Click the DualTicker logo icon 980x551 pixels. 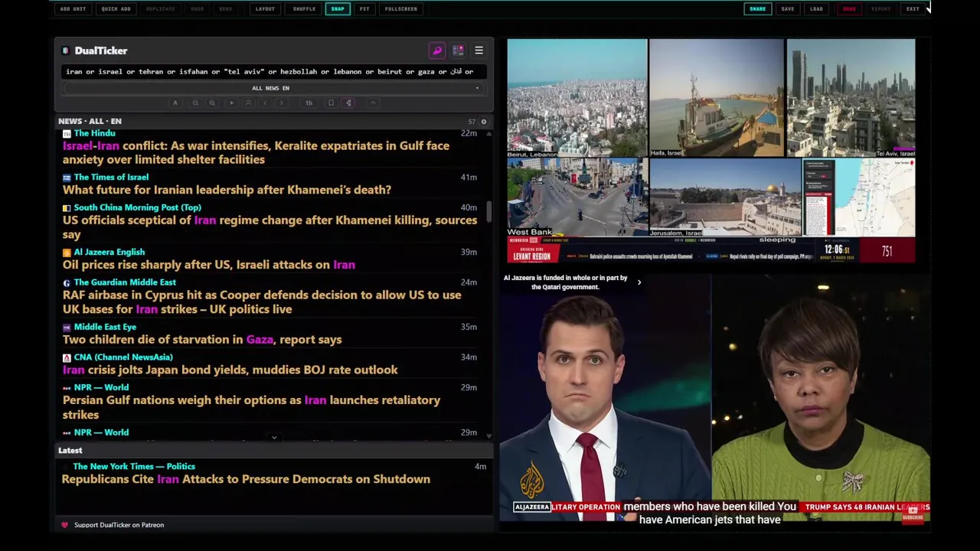coord(65,51)
